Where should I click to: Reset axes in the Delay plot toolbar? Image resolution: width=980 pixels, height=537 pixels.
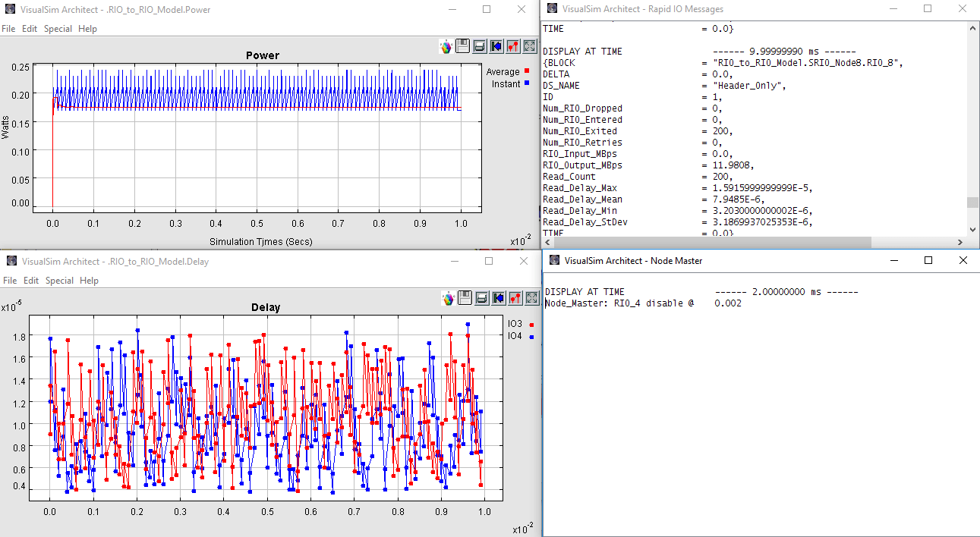click(499, 298)
